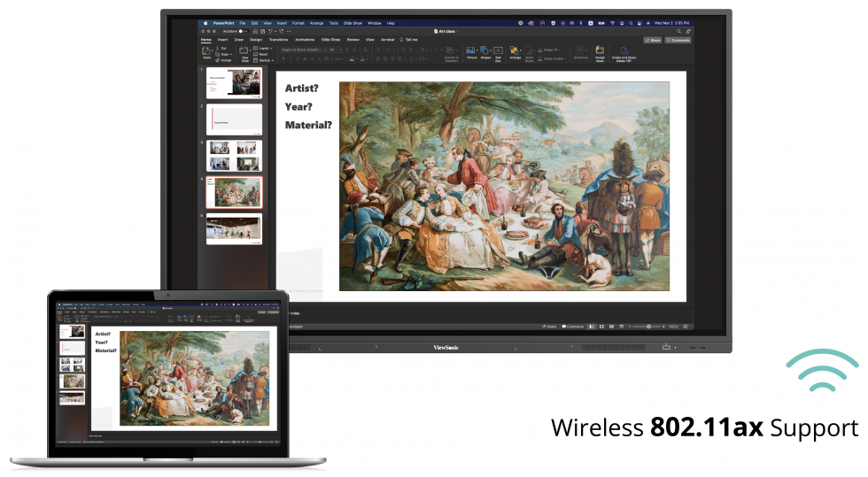Expand the Section dropdown
868x477 pixels.
click(264, 60)
